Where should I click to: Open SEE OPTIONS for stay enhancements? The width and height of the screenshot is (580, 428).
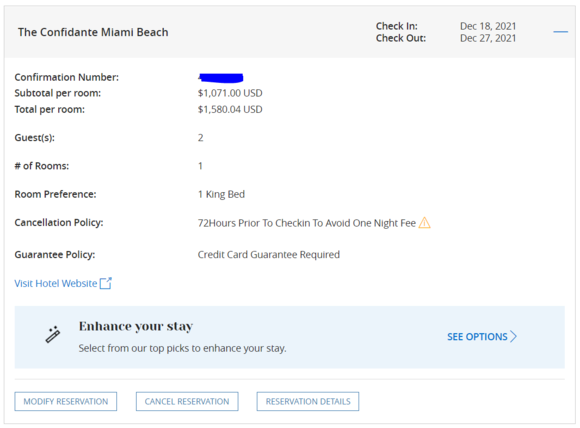pyautogui.click(x=477, y=337)
